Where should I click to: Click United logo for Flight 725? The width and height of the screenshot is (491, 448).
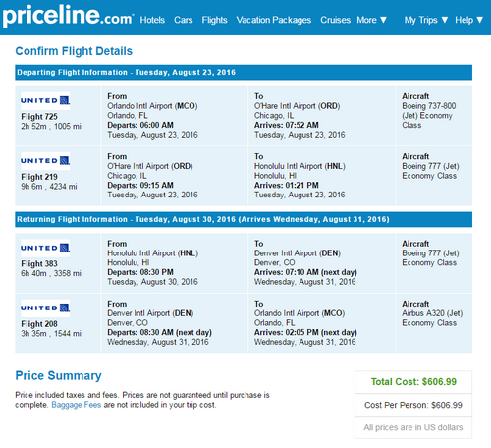pyautogui.click(x=45, y=100)
